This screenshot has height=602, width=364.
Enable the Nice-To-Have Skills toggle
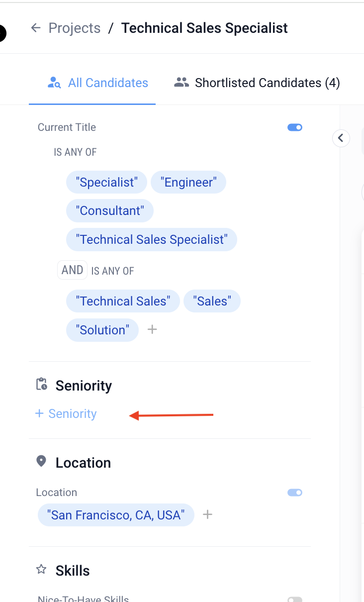pos(295,600)
